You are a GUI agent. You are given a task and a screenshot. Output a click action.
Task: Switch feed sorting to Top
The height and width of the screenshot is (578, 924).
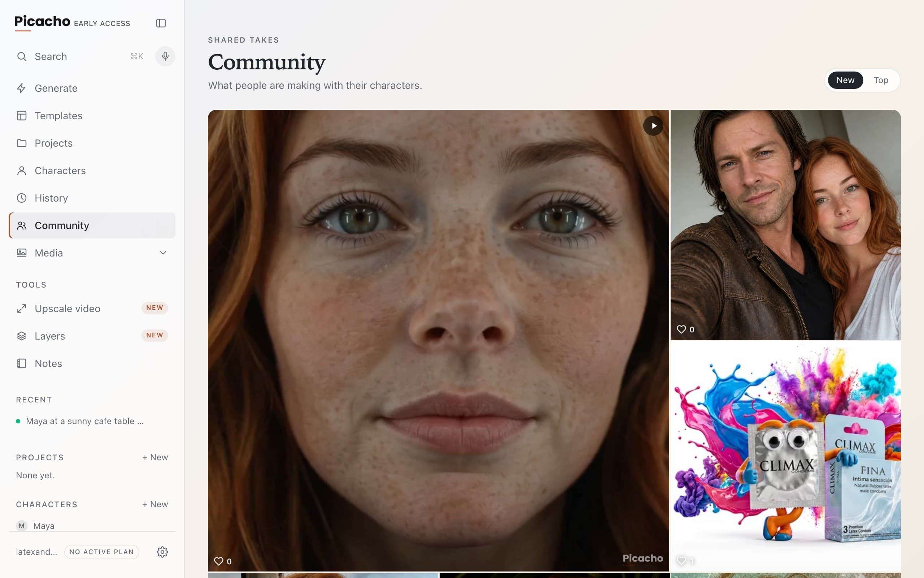880,80
